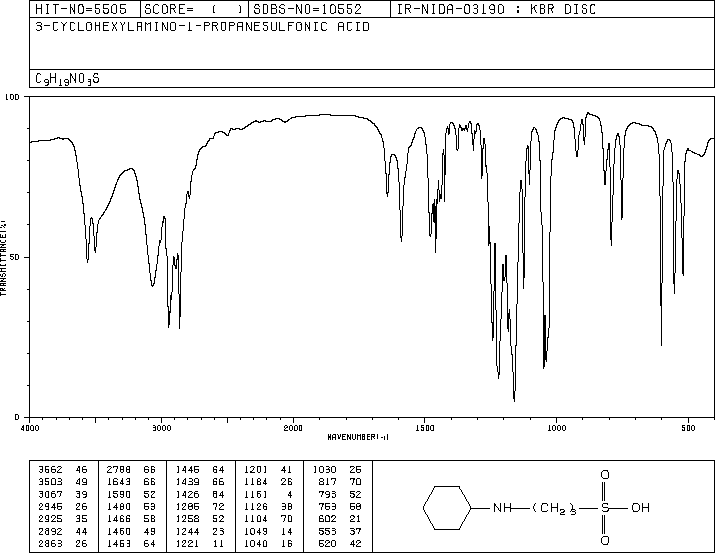Viewport: 715px width, 553px height.
Task: Click the WAVENUMBER(-1) axis title
Action: pyautogui.click(x=358, y=437)
